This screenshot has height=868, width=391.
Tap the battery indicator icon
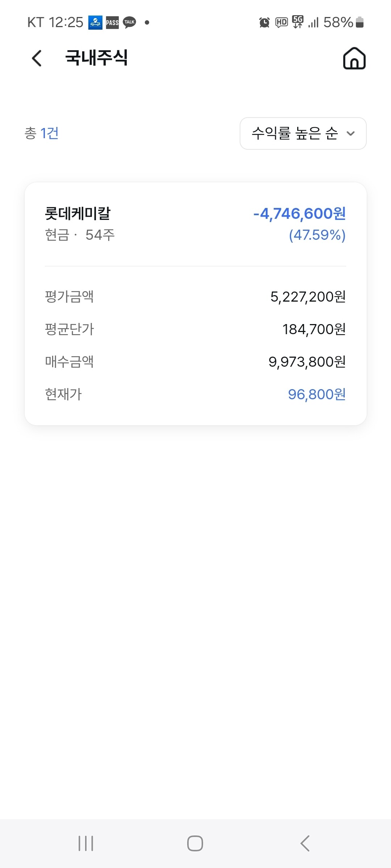pos(360,22)
